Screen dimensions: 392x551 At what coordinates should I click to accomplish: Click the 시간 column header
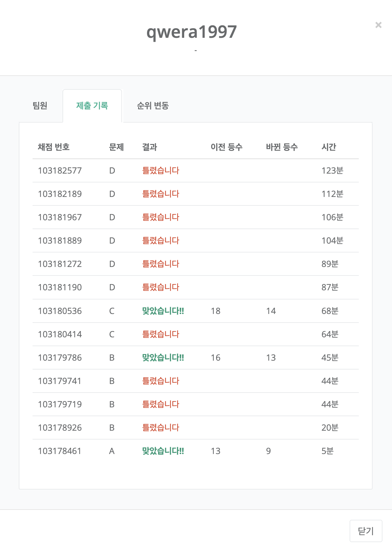(329, 147)
